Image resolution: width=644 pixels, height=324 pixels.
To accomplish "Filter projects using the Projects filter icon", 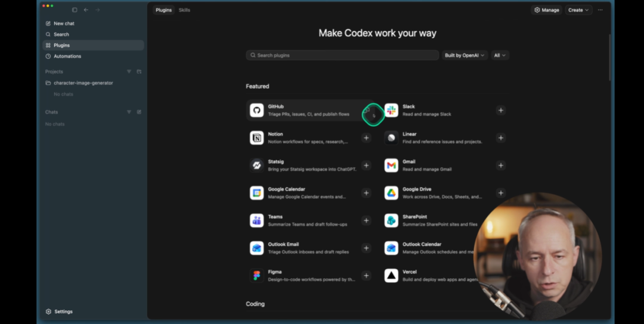I will click(129, 71).
